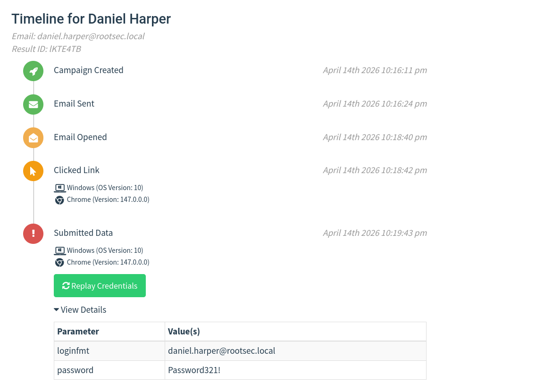The width and height of the screenshot is (553, 392).
Task: Click the Campaign Created rocket icon
Action: [34, 71]
